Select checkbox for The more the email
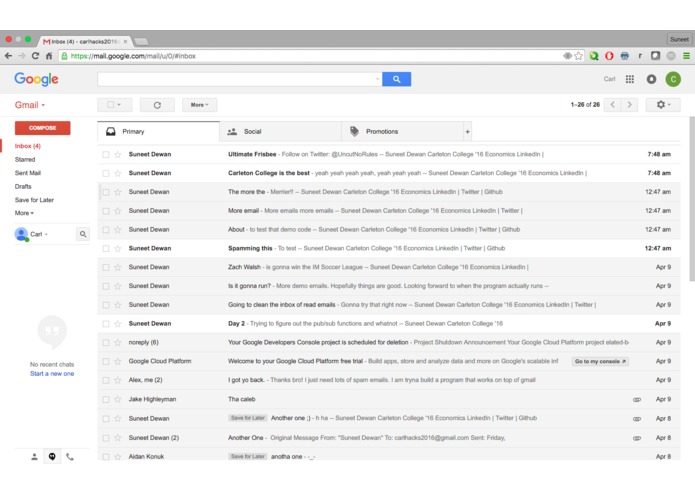The height and width of the screenshot is (494, 695). (105, 192)
